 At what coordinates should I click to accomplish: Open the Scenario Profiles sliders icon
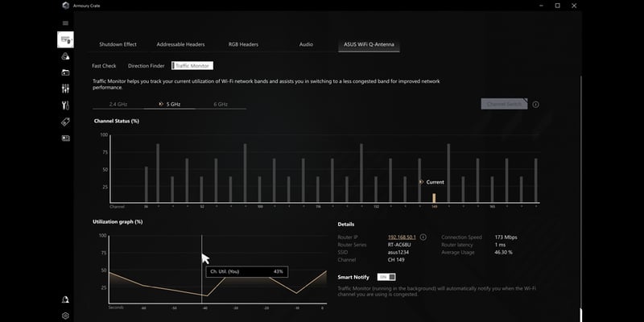[x=65, y=89]
